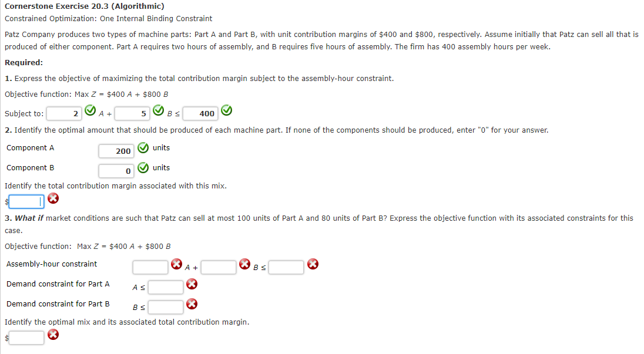Select the final total contribution margin field

pos(25,337)
